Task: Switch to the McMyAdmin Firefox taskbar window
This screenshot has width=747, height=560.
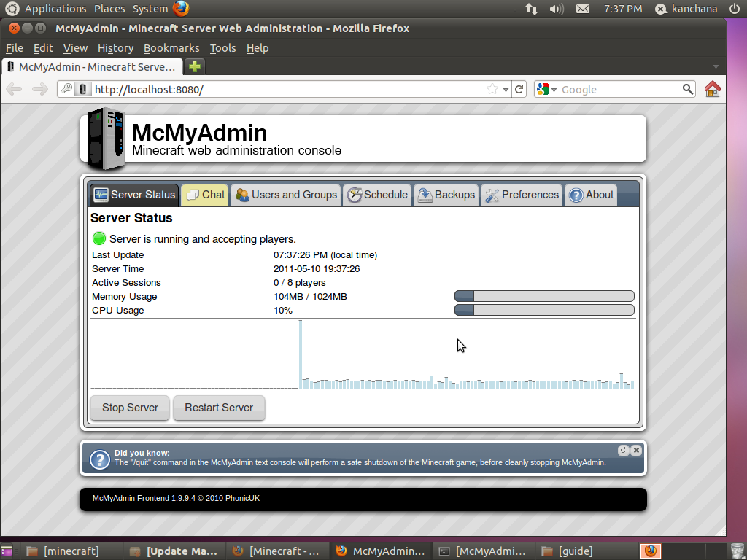Action: 380,551
